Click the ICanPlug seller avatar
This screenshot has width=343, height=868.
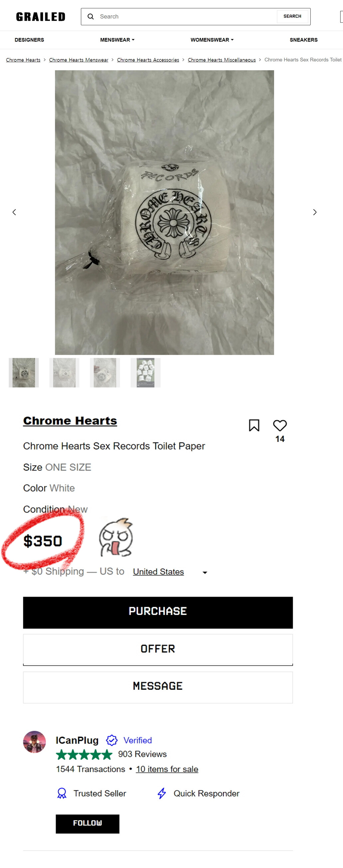tap(34, 742)
